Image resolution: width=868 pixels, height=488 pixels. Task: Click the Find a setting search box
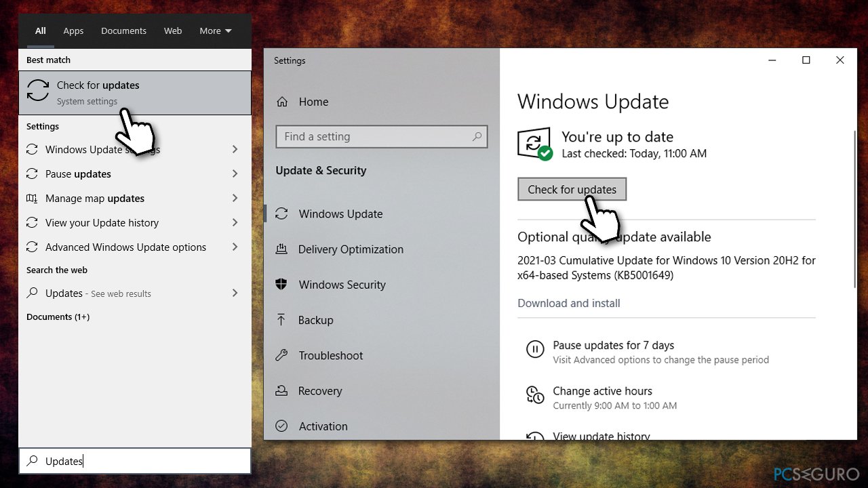point(376,137)
